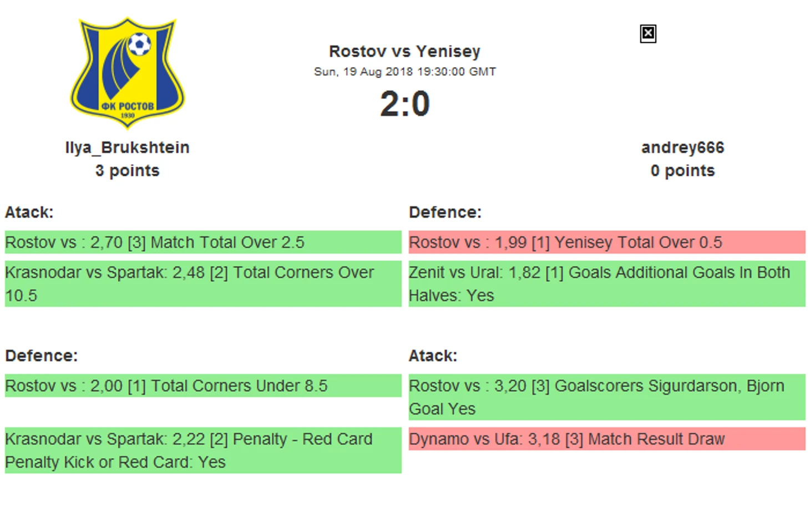Click the 3 points label under Ilya_Brukshtein

(x=127, y=170)
